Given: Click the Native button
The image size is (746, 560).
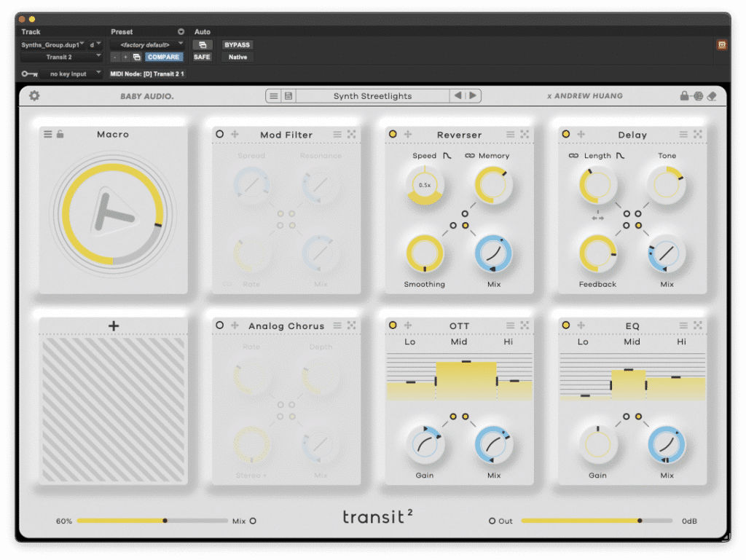Looking at the screenshot, I should (x=237, y=57).
